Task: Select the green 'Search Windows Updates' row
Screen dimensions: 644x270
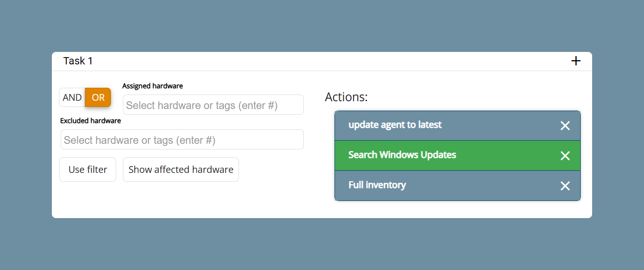Action: point(457,156)
